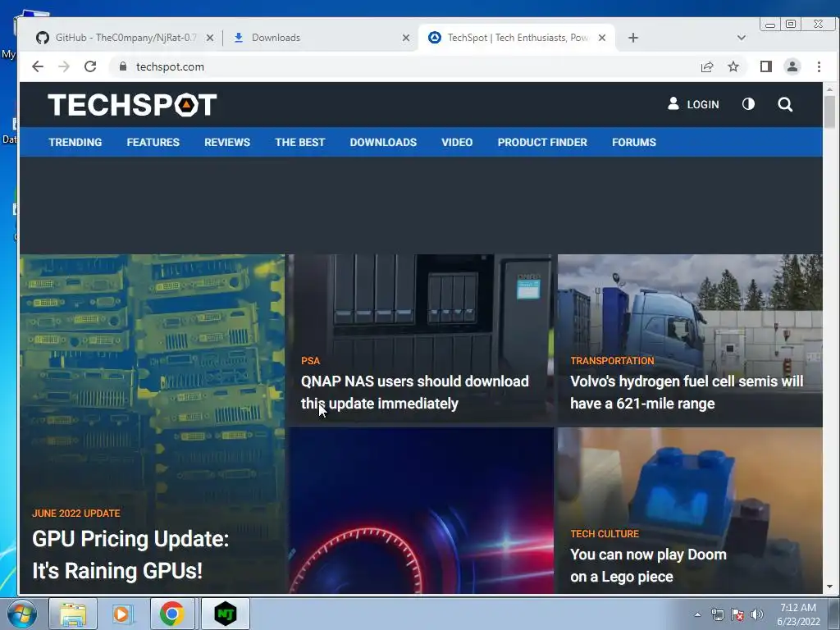Click the taskbar clock and date
This screenshot has width=840, height=630.
tap(798, 614)
